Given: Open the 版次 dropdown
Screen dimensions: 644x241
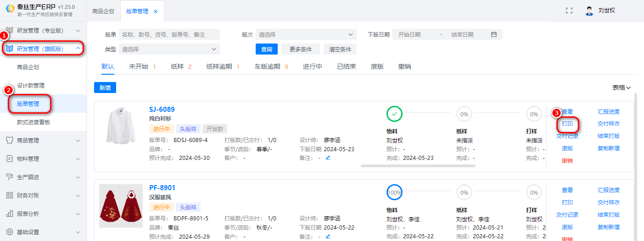Looking at the screenshot, I should click(x=306, y=34).
